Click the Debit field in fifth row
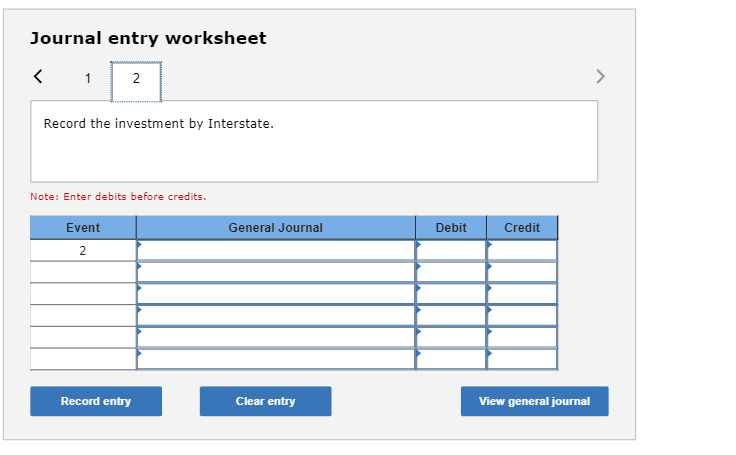 [451, 337]
